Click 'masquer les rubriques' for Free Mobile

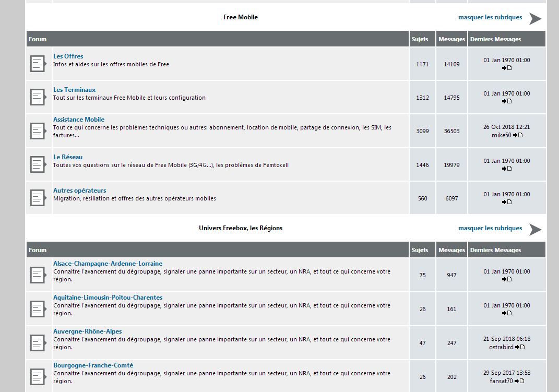pos(490,17)
